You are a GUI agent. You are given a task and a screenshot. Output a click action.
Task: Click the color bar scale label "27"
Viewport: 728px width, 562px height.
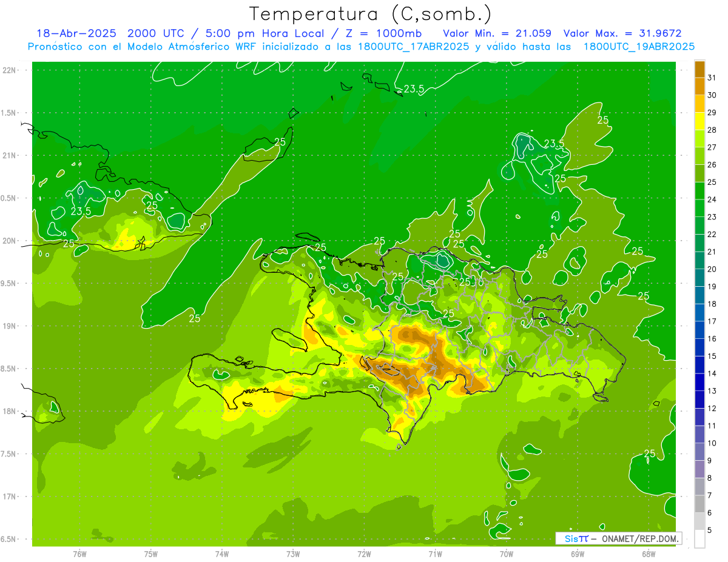pyautogui.click(x=712, y=147)
